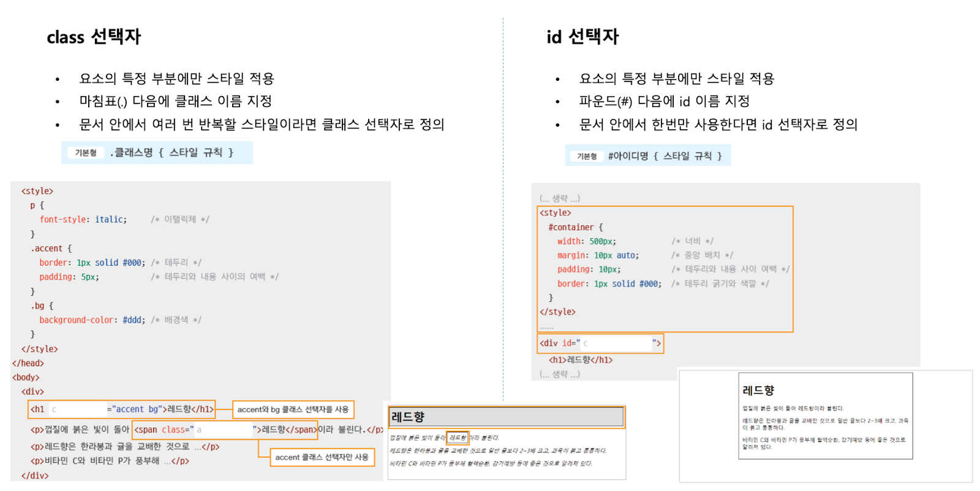Click "요소의 특정 부분에만 스타일 적용" under id 선택자
The width and height of the screenshot is (980, 491).
pyautogui.click(x=677, y=78)
